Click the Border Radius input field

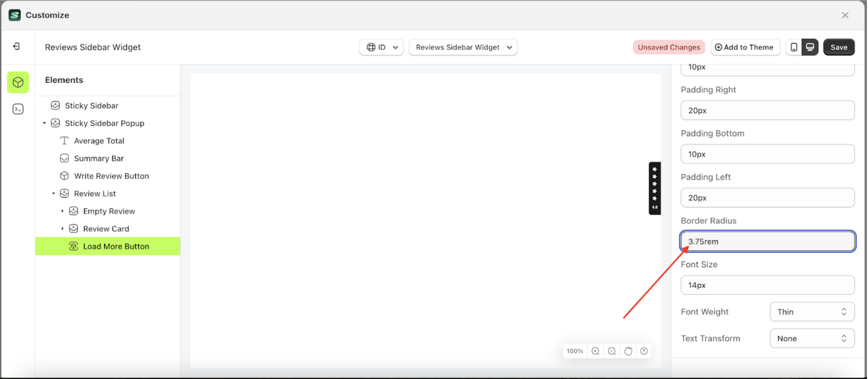[x=767, y=241]
